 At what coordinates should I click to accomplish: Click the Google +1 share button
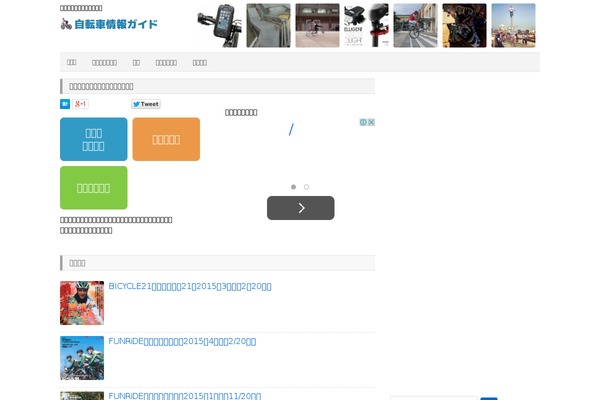pos(80,104)
